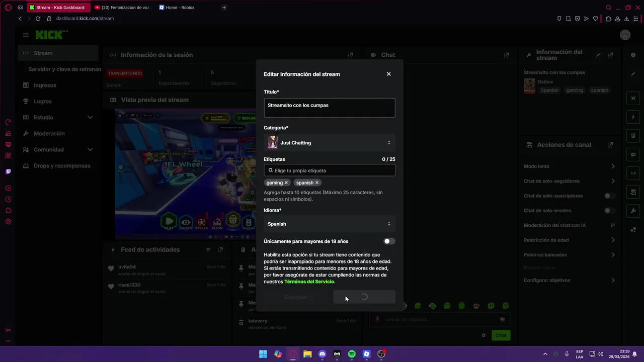Open the Categoría dropdown showing Just Chatting
The image size is (644, 362).
pyautogui.click(x=329, y=143)
